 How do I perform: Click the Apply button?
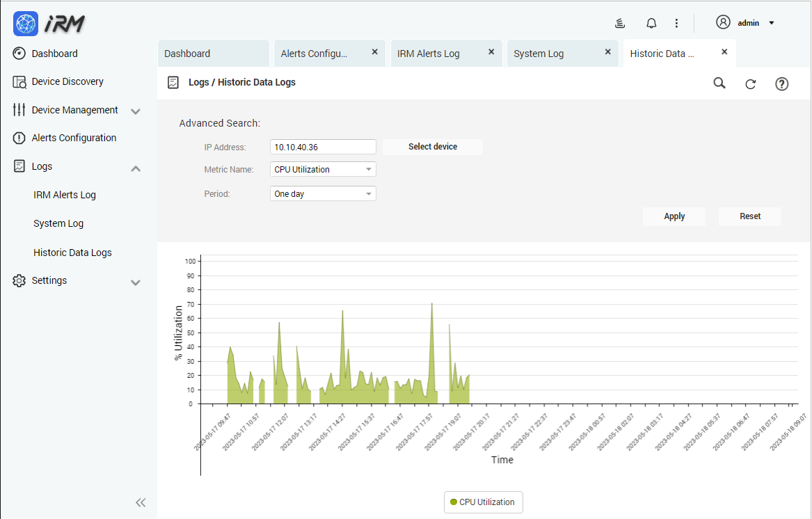[x=674, y=216]
